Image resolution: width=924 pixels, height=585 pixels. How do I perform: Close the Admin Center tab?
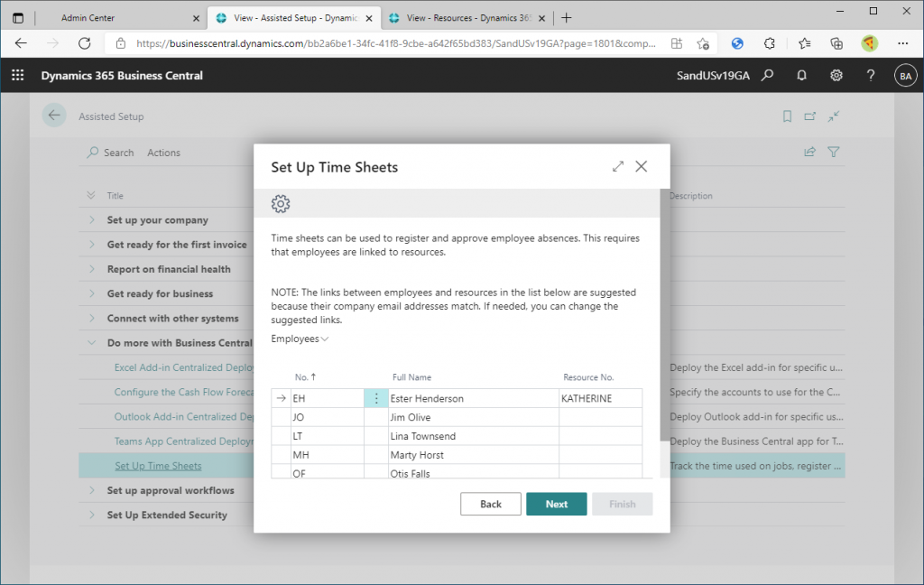[x=196, y=18]
